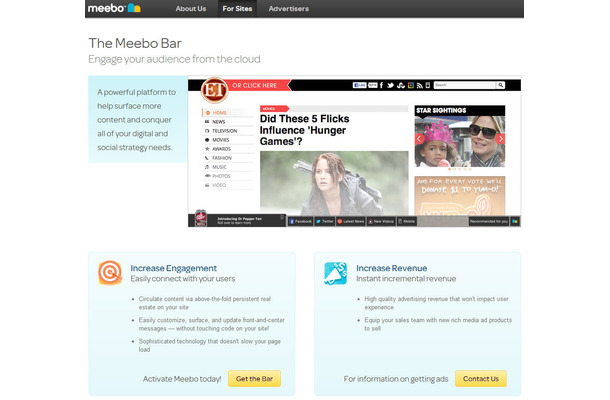This screenshot has width=610, height=400.
Task: Click the teal megaphone Increase Revenue icon
Action: point(335,273)
